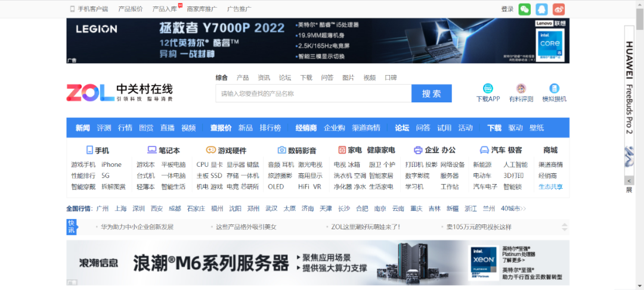Select the 论坛 search tab
Image resolution: width=644 pixels, height=290 pixels.
[x=285, y=77]
